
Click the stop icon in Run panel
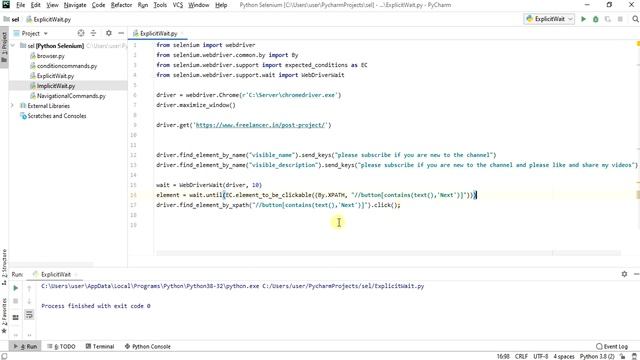click(x=16, y=301)
